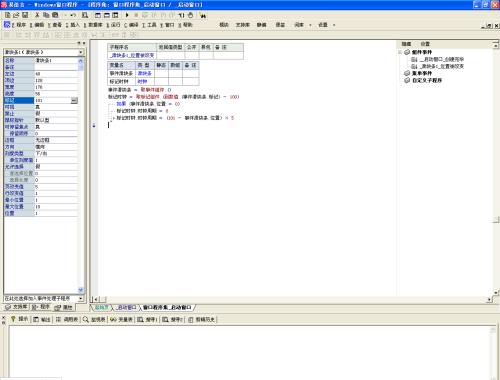This screenshot has height=380, width=500.
Task: Open the 帮助 menu
Action: tap(185, 25)
